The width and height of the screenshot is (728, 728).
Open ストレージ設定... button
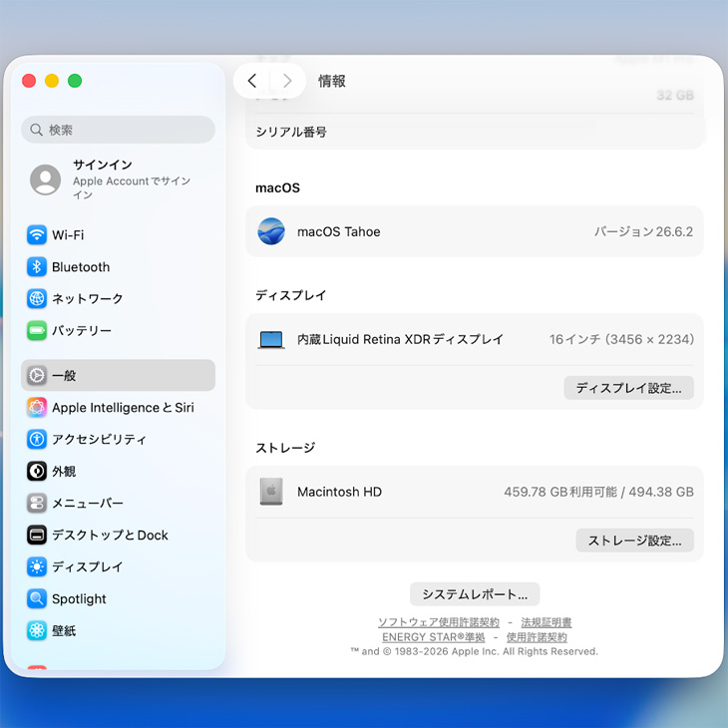634,541
